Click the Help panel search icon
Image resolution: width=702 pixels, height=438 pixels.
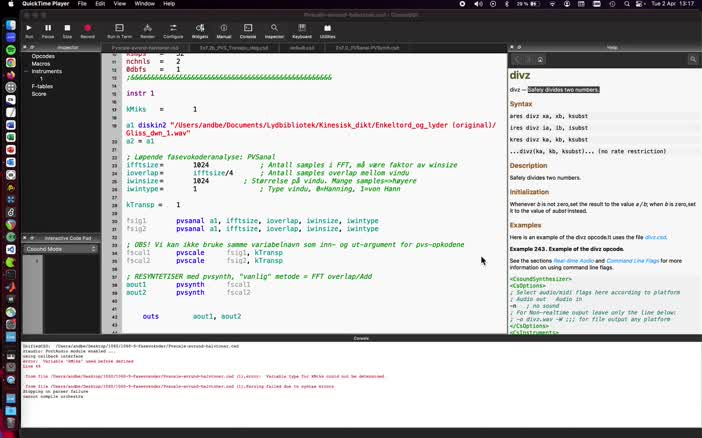click(x=693, y=60)
